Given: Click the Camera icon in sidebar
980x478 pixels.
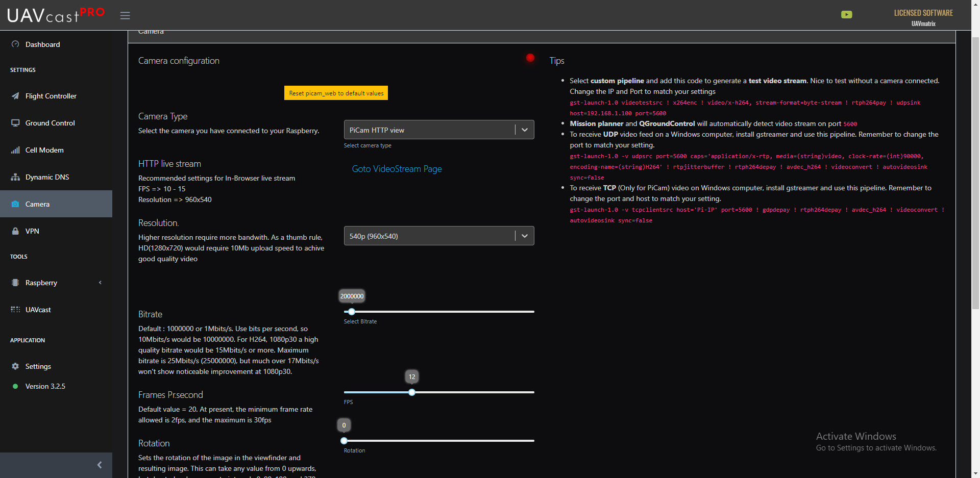Looking at the screenshot, I should point(15,204).
